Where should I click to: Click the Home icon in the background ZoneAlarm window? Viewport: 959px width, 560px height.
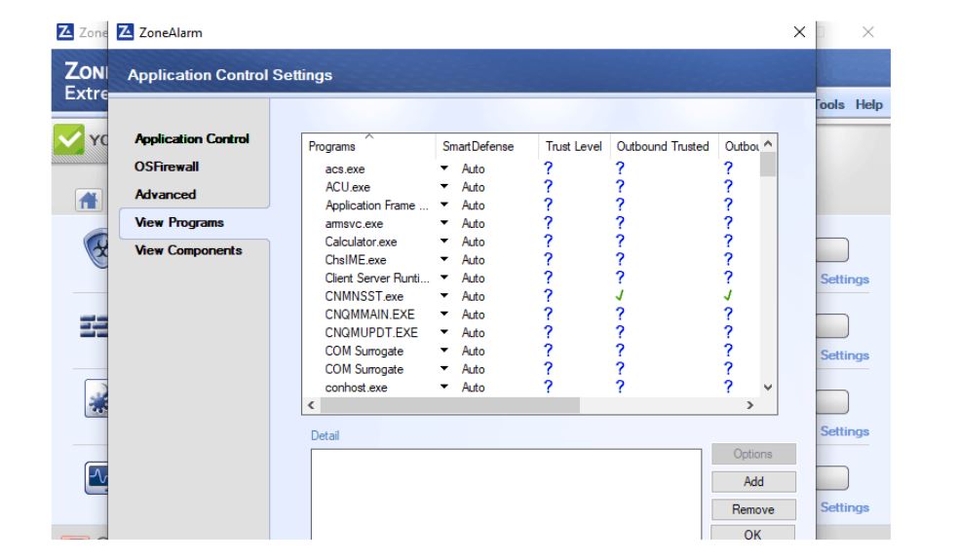click(x=88, y=200)
